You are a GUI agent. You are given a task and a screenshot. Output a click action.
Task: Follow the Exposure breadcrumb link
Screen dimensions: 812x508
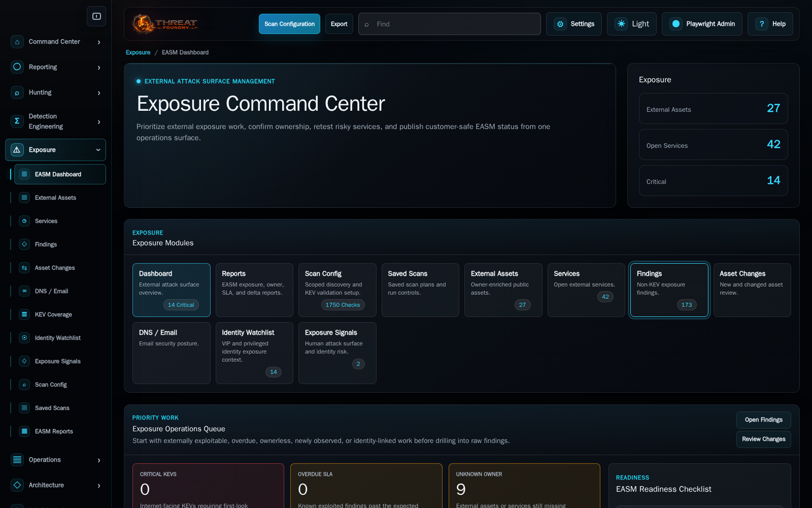(x=138, y=52)
